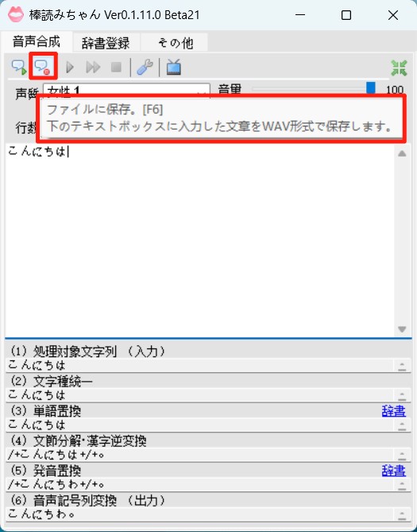The image size is (417, 532).
Task: Click the fast-forward skip button
Action: (93, 67)
